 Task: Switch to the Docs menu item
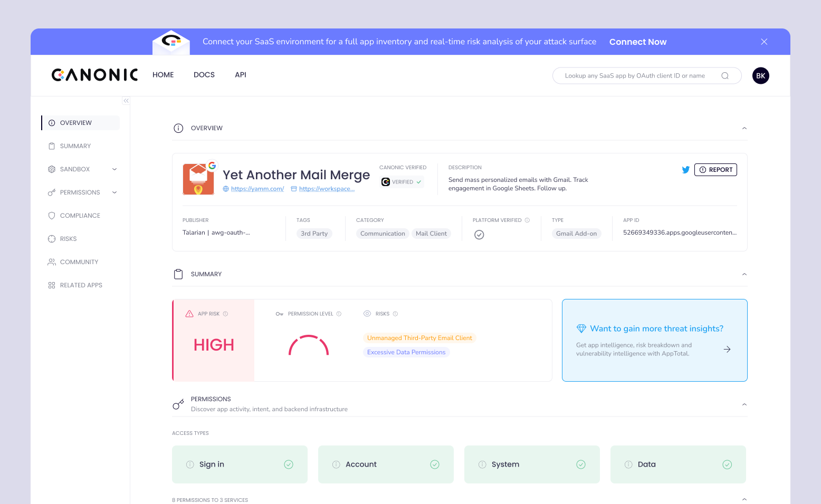point(204,75)
